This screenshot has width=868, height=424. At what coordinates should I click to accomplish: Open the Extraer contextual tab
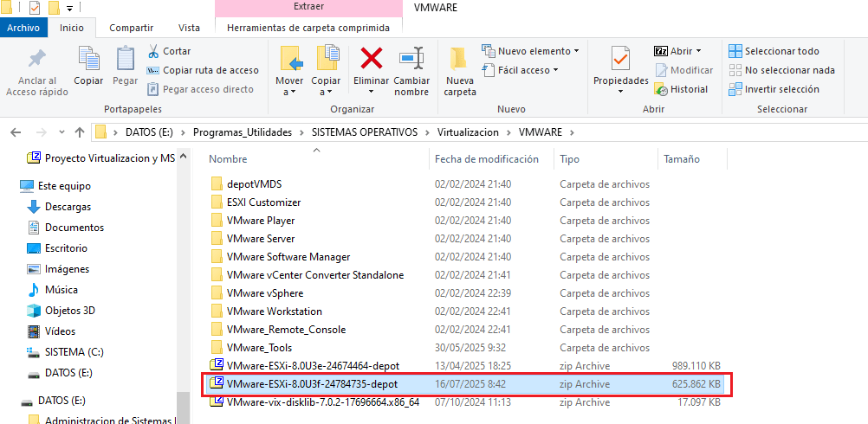coord(308,7)
